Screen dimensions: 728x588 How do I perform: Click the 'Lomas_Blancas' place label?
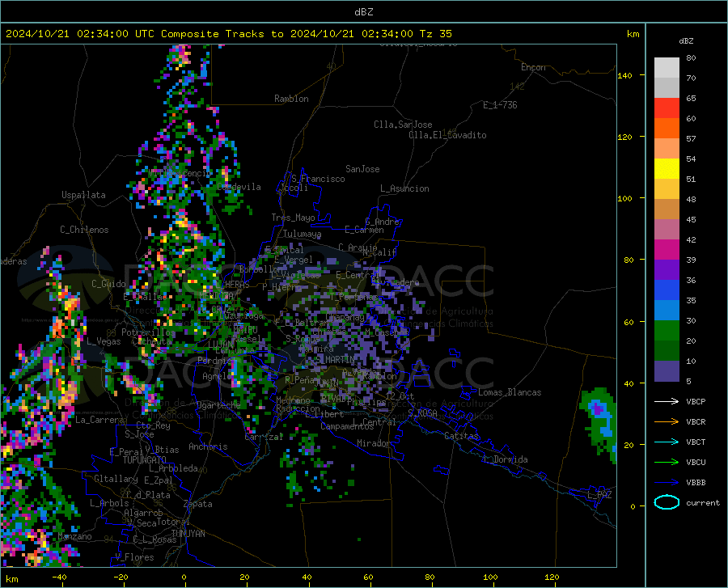click(510, 392)
